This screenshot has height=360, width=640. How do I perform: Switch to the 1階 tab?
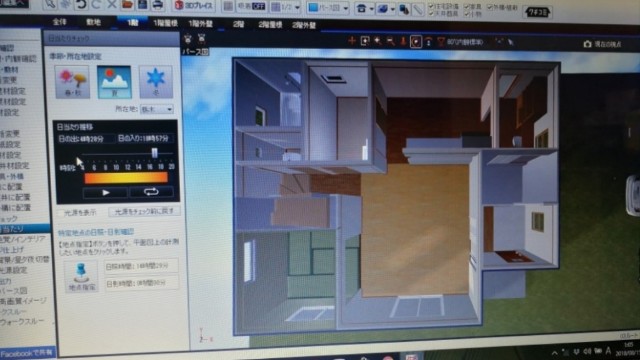[132, 22]
